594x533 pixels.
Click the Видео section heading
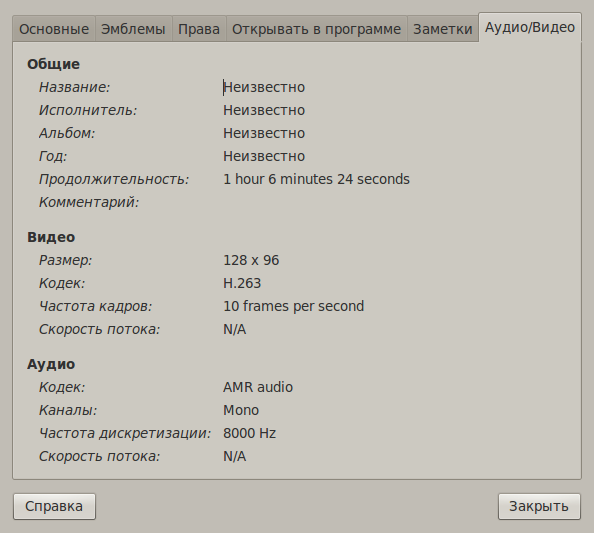pos(51,238)
